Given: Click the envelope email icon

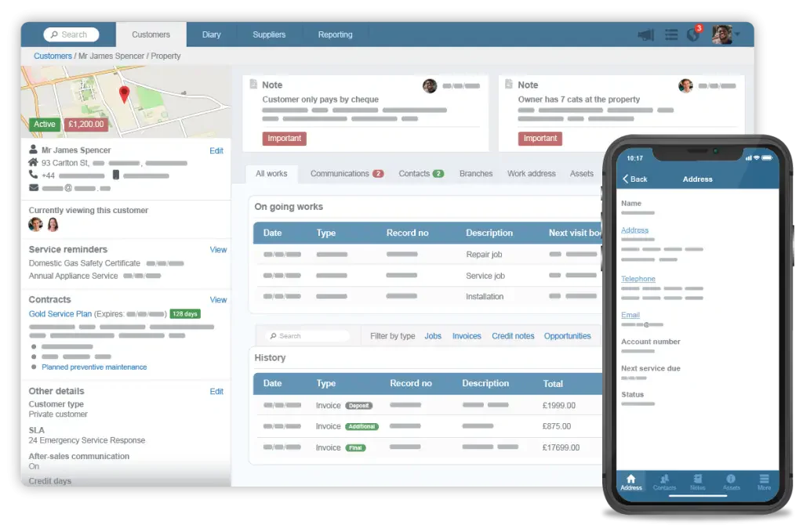Looking at the screenshot, I should (x=34, y=188).
